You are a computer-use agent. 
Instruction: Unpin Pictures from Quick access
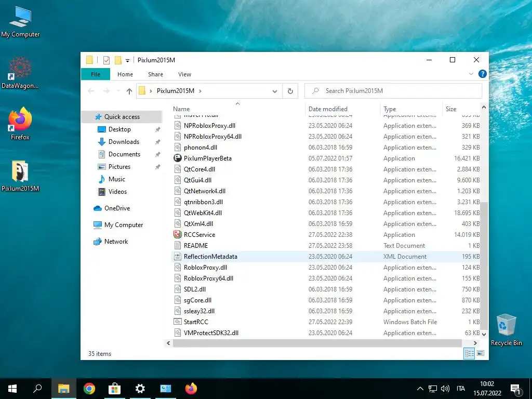coord(157,167)
